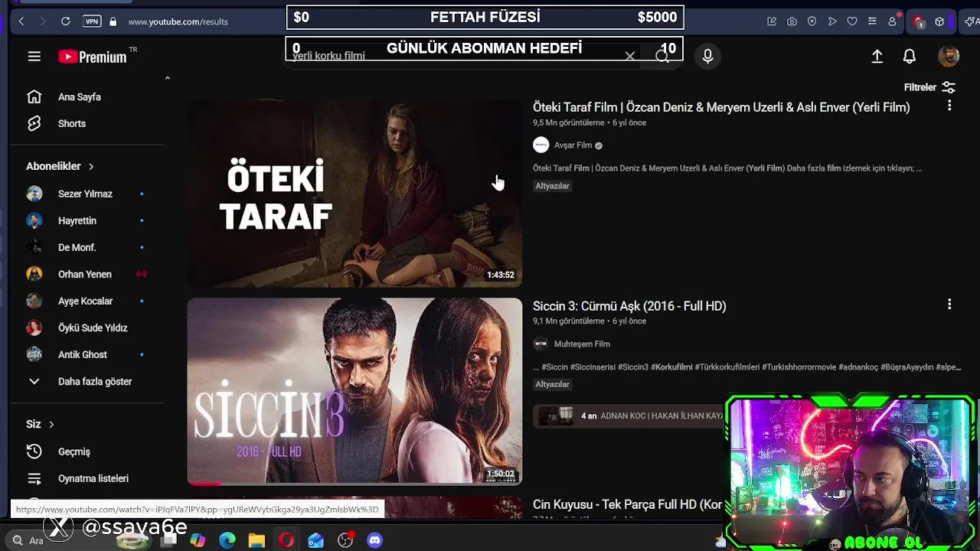Open the Filtreler filter options
Viewport: 980px width, 551px height.
pos(929,87)
